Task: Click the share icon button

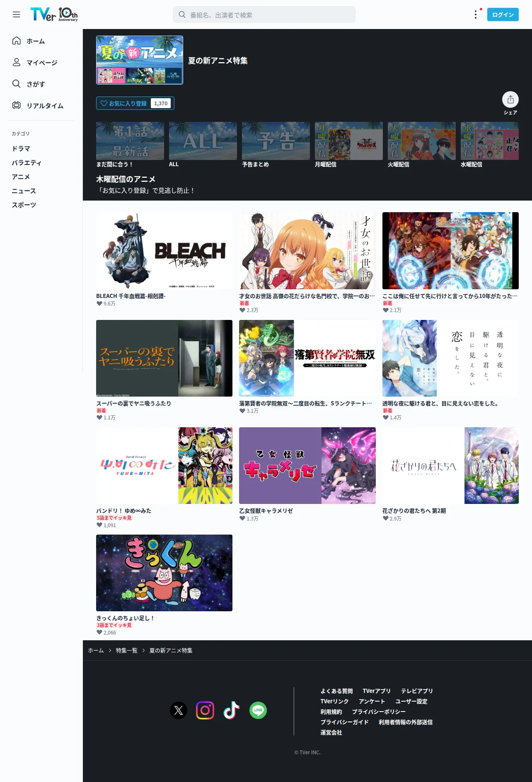Action: [x=510, y=99]
